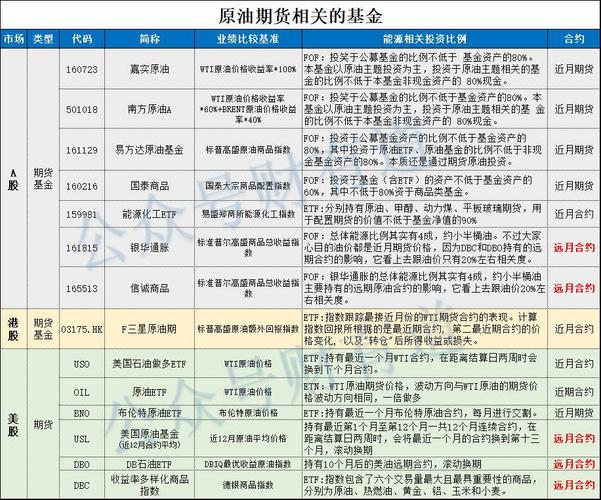Image resolution: width=601 pixels, height=500 pixels.
Task: Click the ticker DBO
Action: click(82, 465)
